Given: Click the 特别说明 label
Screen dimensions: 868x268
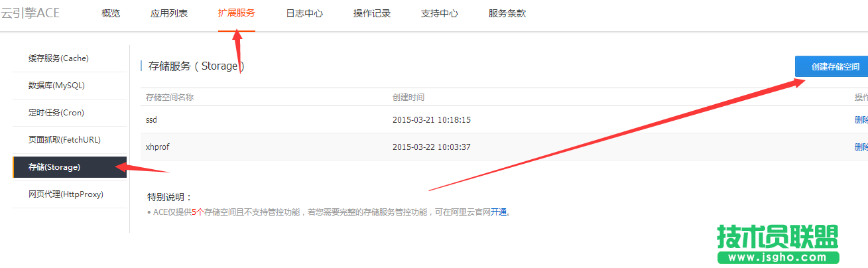Looking at the screenshot, I should [x=170, y=197].
